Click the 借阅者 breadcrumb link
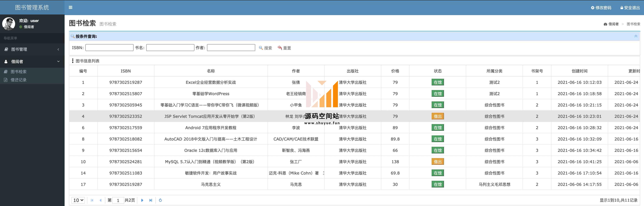This screenshot has width=644, height=206. (x=613, y=24)
